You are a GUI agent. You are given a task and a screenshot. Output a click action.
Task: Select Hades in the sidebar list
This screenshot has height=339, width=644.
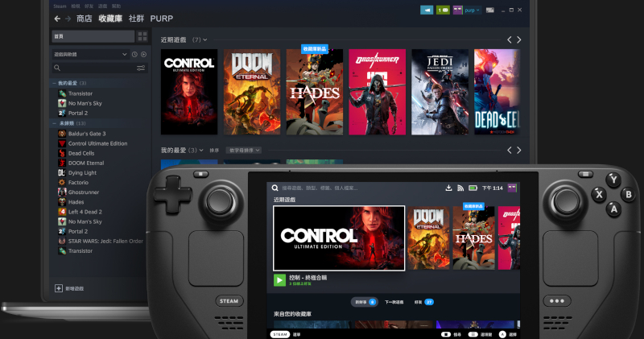(76, 202)
